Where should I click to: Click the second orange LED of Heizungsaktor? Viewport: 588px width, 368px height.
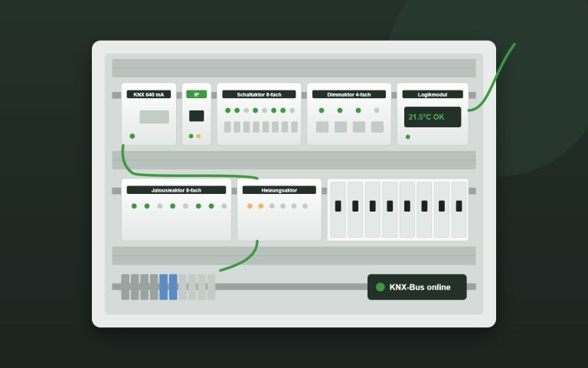pos(261,206)
